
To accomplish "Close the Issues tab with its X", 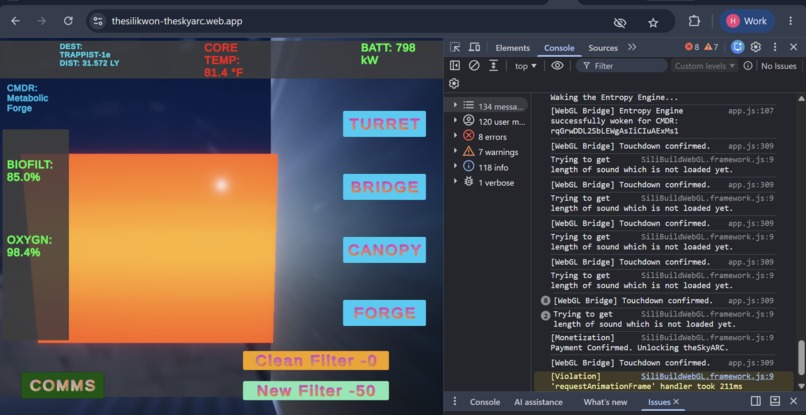I will coord(676,402).
